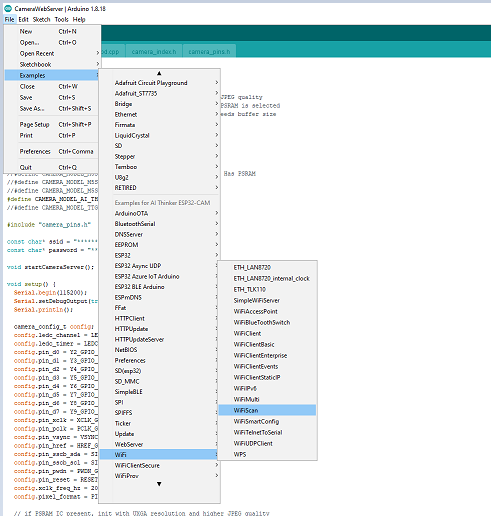Open the Edit menu
Image resolution: width=491 pixels, height=516 pixels.
click(x=23, y=19)
